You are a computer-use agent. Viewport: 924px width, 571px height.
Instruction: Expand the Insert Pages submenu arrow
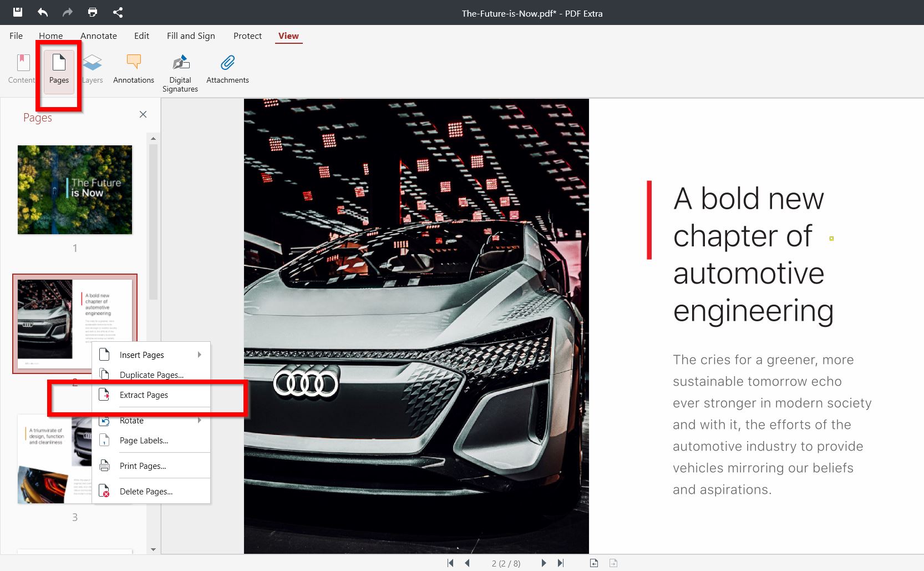tap(200, 355)
